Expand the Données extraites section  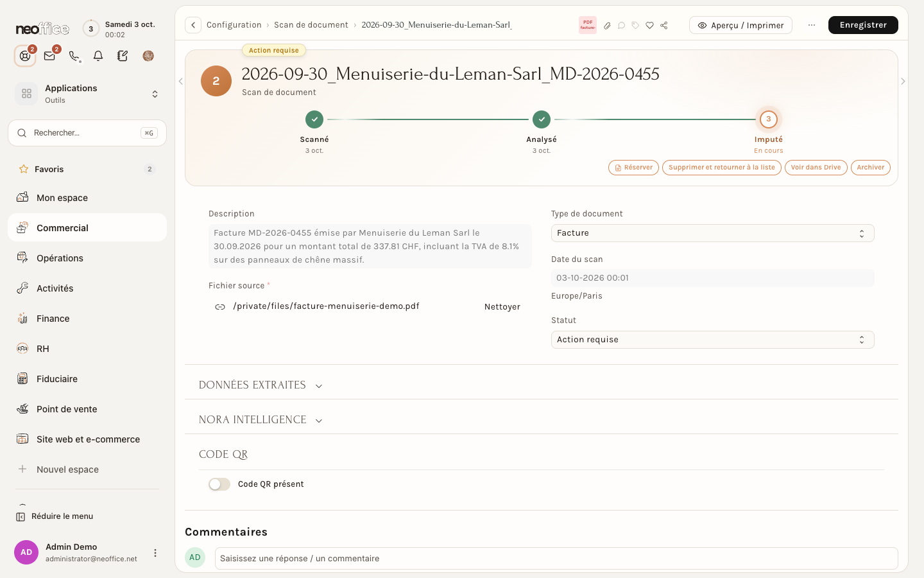261,385
